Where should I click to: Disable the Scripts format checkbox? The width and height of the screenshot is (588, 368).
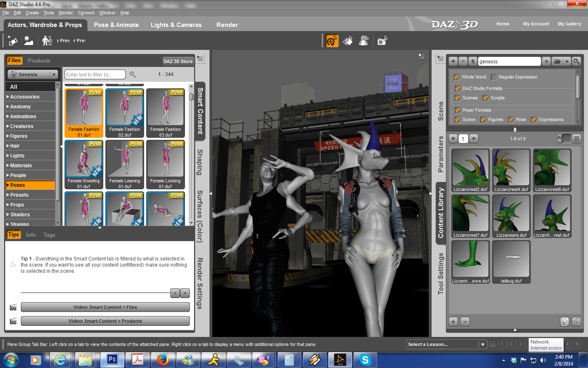(486, 98)
